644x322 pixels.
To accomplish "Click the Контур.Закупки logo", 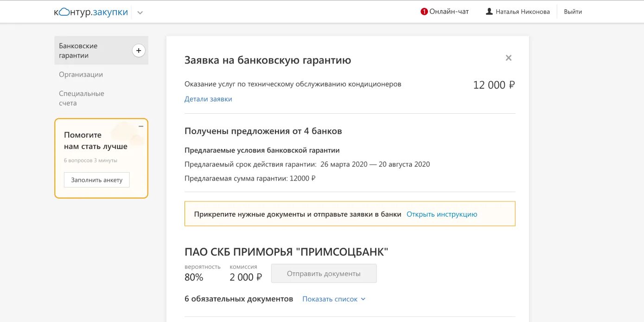I will pos(90,11).
